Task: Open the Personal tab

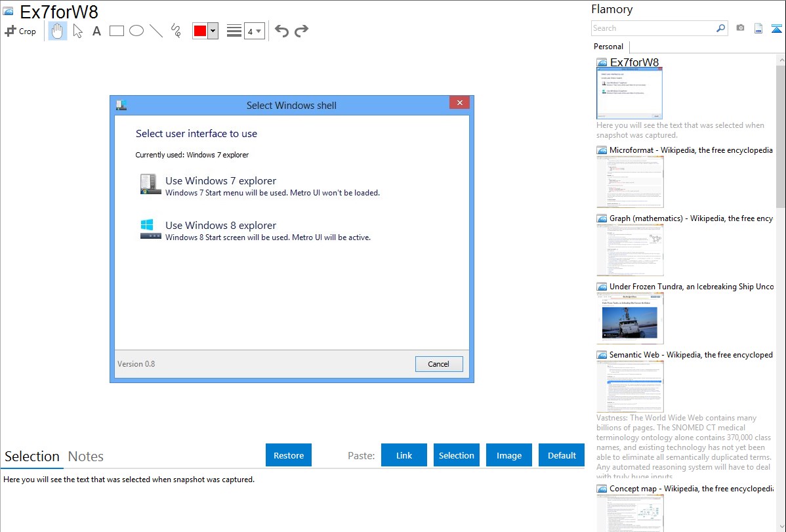Action: coord(608,47)
